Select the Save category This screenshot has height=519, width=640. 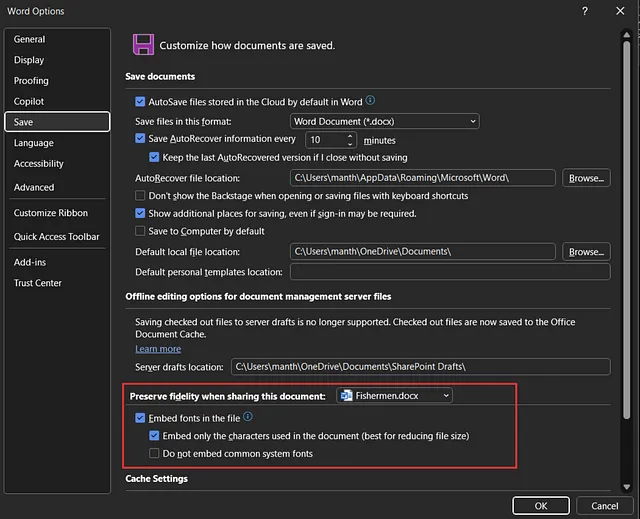(57, 122)
